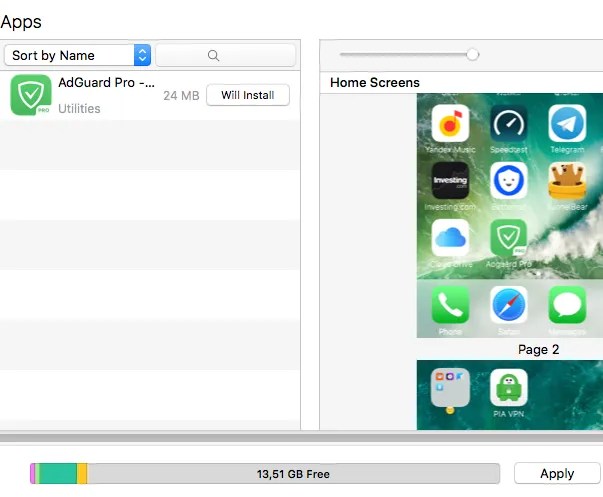603x497 pixels.
Task: Click the app search field
Action: click(225, 55)
